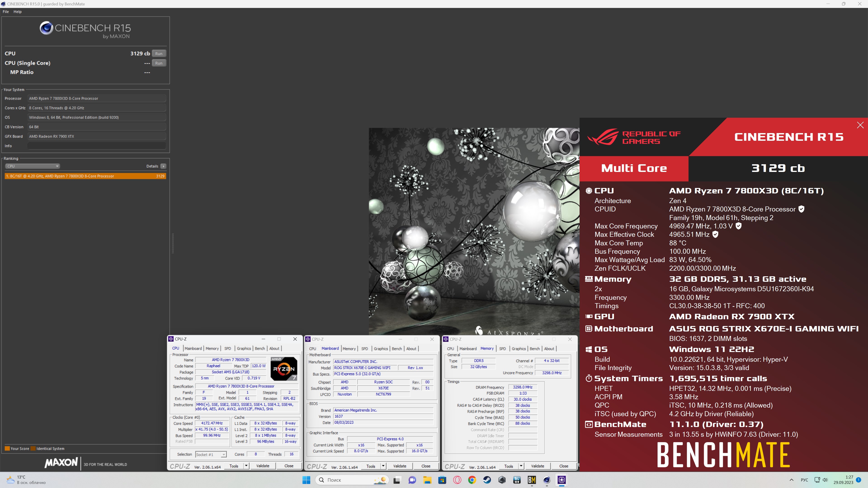Open Graphics tab in Mainboard CPU-Z window
Image resolution: width=868 pixels, height=488 pixels.
[x=381, y=349]
